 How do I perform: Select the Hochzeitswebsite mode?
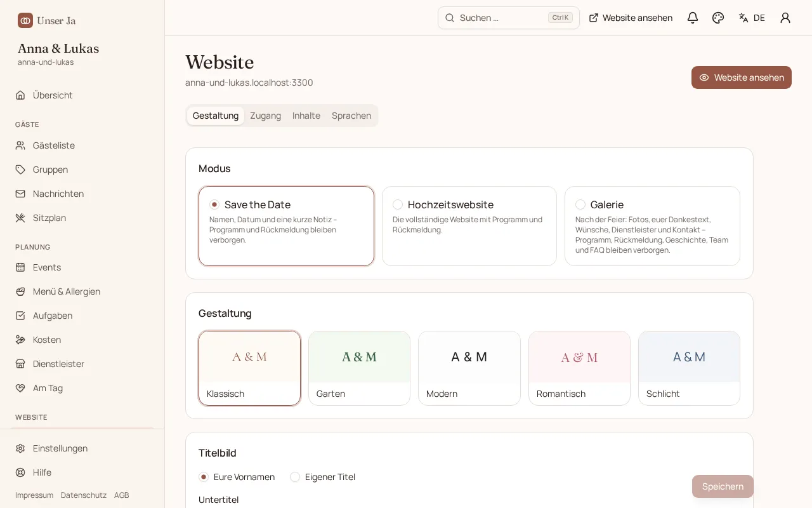(x=469, y=226)
